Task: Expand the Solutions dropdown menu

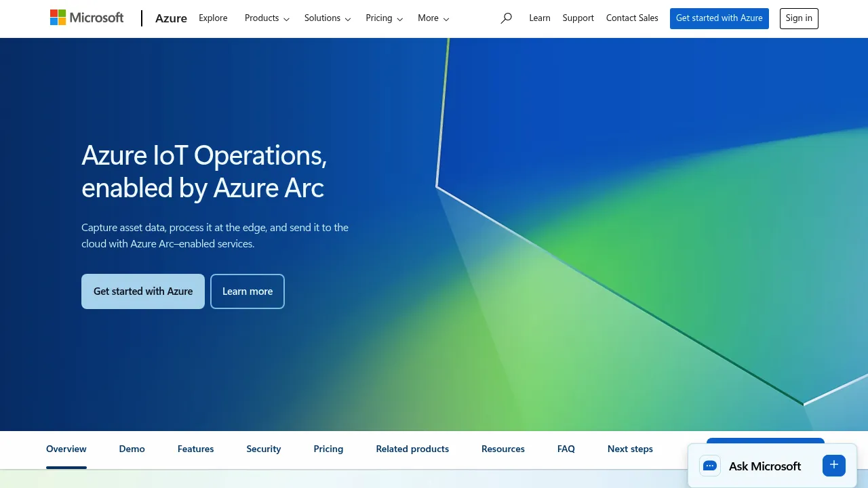Action: 328,18
